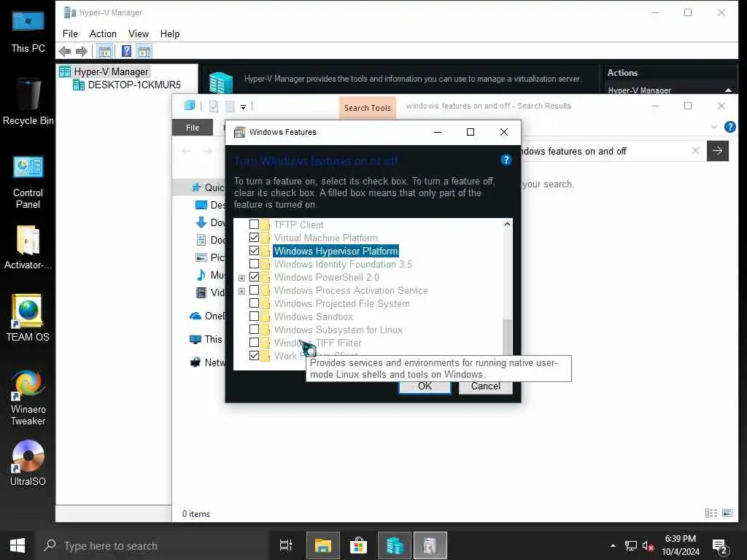
Task: Enable Windows Subsystem for Linux checkbox
Action: pos(255,329)
